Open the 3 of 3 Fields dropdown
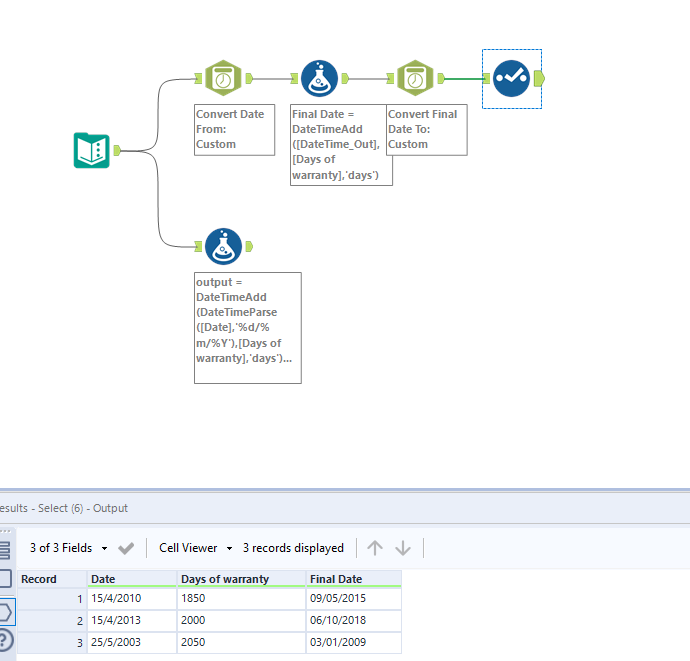This screenshot has height=661, width=690. (69, 548)
